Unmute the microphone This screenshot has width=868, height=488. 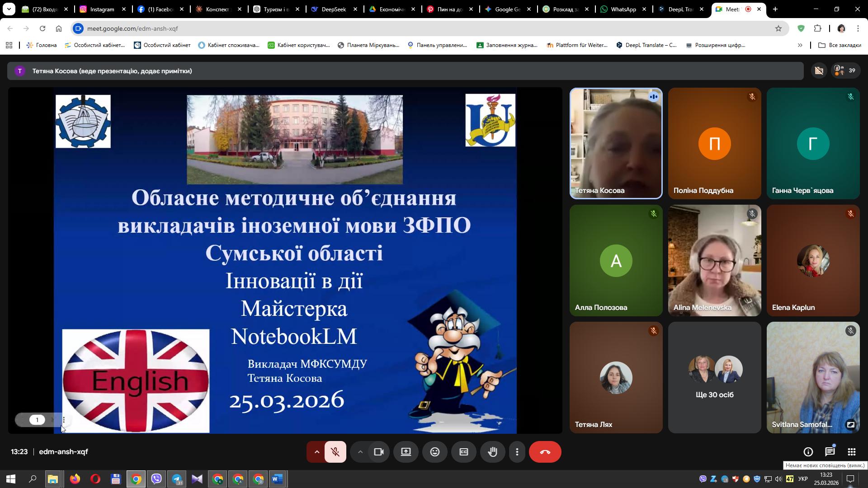click(x=335, y=451)
